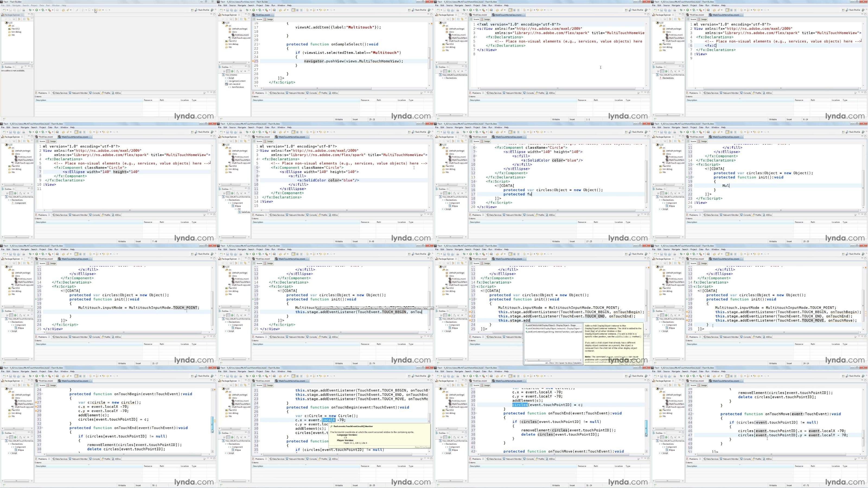Click Link with Editor icon in editor-less window
This screenshot has height=488, width=868.
[x=28, y=19]
